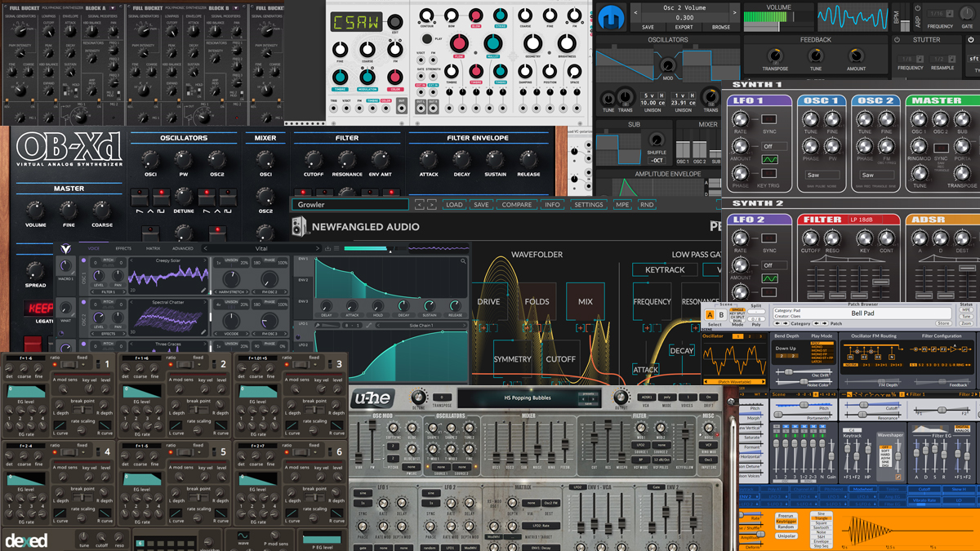
Task: Switch to the Effects tab in Vital
Action: (123, 248)
